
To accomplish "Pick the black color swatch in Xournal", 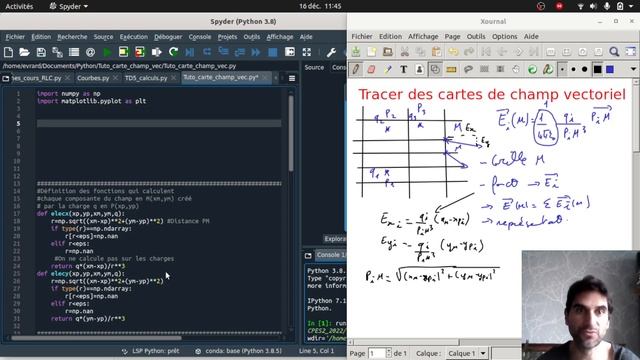I will 598,69.
